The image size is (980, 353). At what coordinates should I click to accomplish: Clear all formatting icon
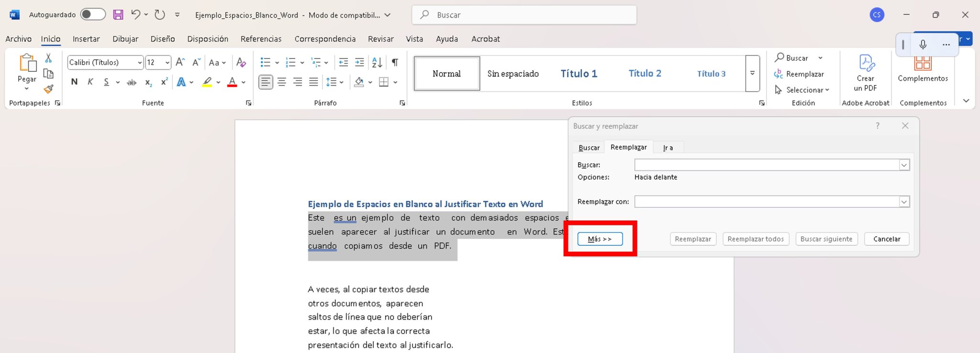241,62
